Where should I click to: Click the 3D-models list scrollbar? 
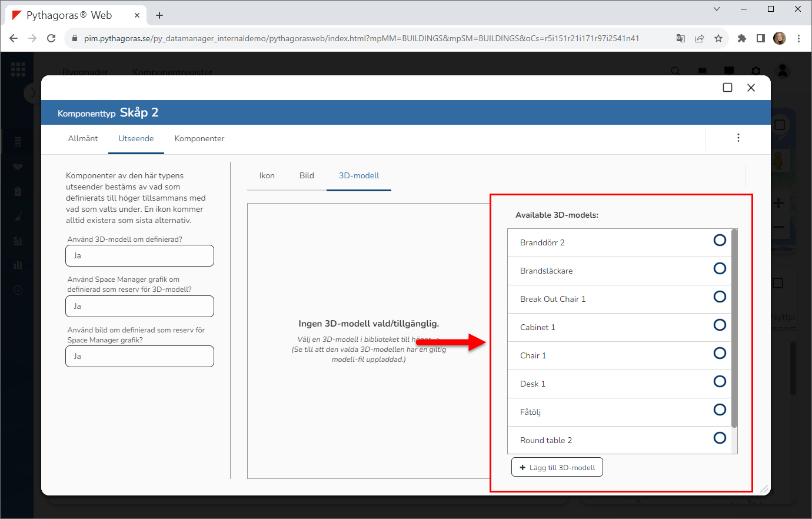pyautogui.click(x=734, y=330)
